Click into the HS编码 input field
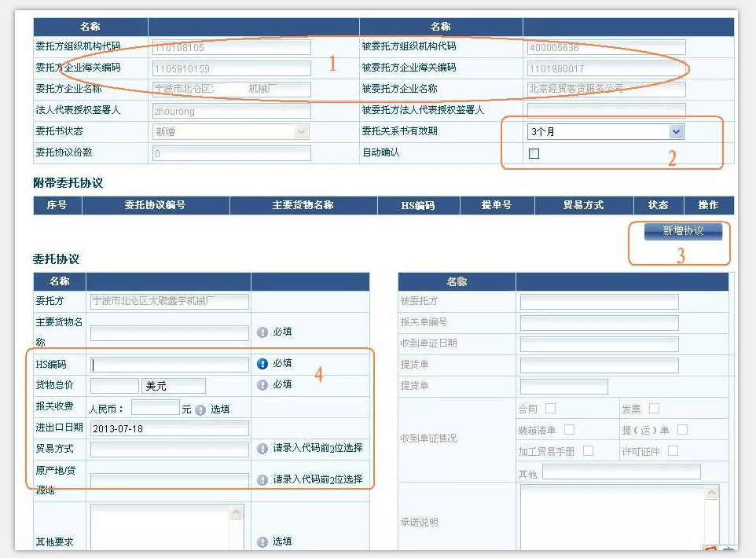The width and height of the screenshot is (756, 558). tap(170, 365)
